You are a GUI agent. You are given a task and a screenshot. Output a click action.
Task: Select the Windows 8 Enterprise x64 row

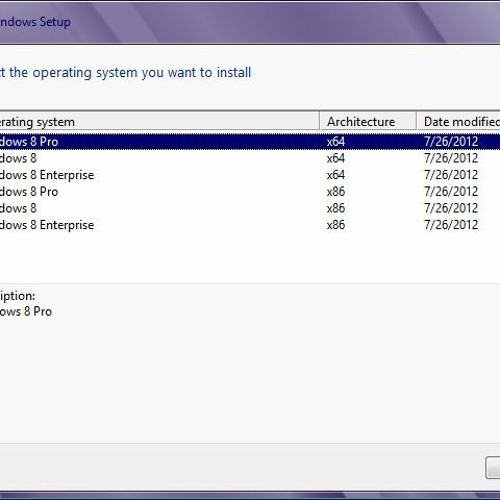pos(250,175)
